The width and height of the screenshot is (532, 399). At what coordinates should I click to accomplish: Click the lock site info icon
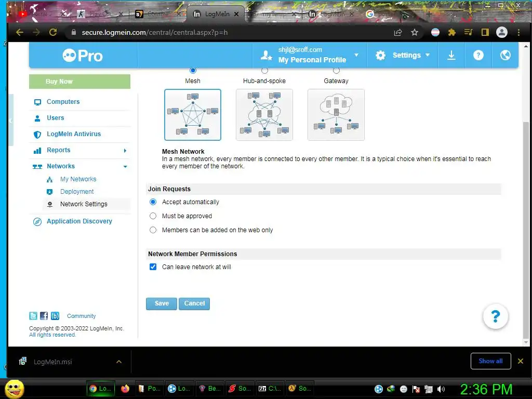(x=74, y=32)
